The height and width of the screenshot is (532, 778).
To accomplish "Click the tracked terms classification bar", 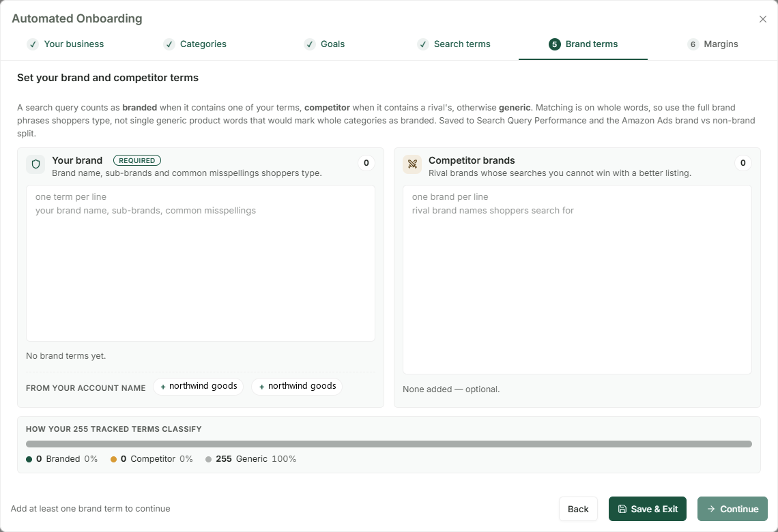I will pyautogui.click(x=389, y=444).
